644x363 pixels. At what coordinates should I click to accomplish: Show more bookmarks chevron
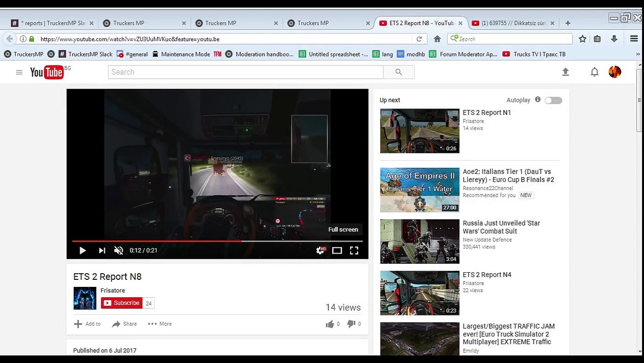[638, 54]
